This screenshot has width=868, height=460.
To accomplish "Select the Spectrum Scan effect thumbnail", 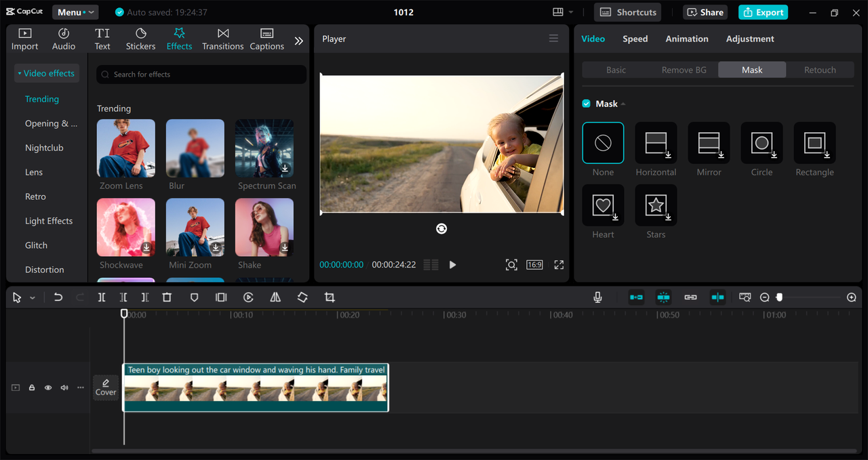I will coord(264,148).
